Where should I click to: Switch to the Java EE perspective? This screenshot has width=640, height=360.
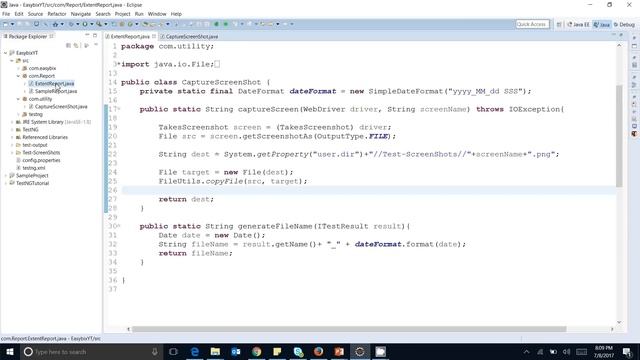578,24
